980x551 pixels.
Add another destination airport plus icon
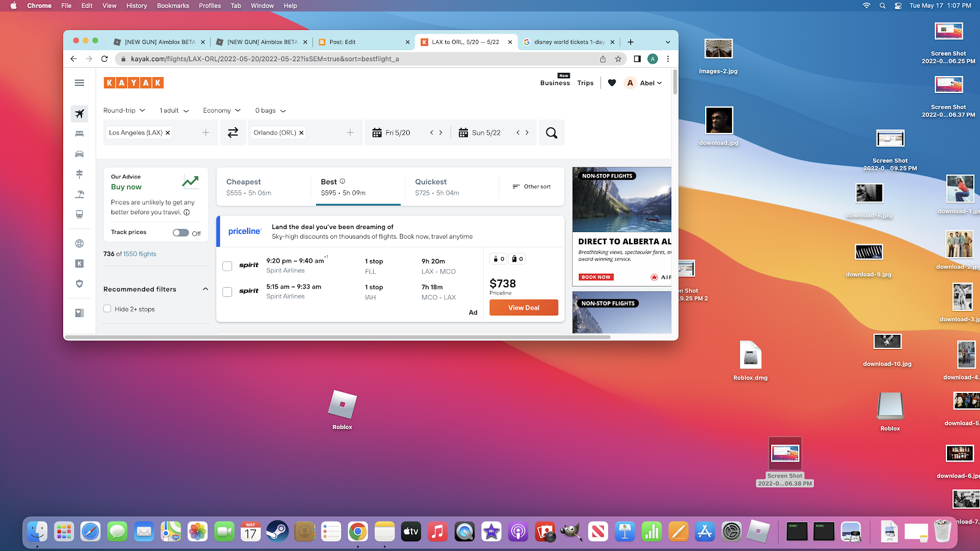pos(350,133)
